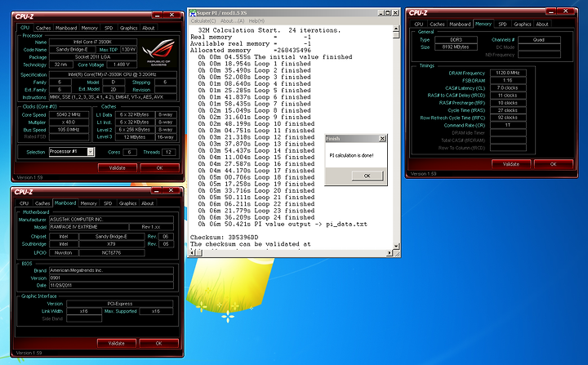Open the Caches tab in top-left CPU-Z window

(43, 28)
